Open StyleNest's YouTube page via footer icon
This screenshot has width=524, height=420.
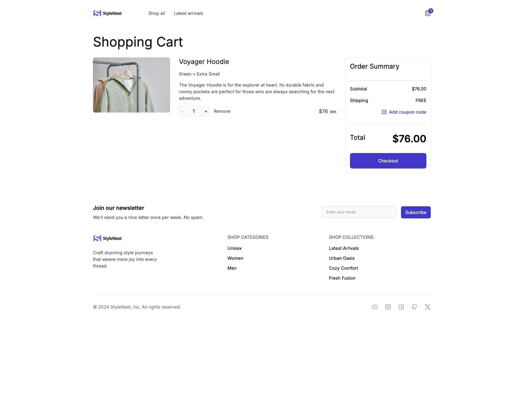tap(375, 307)
